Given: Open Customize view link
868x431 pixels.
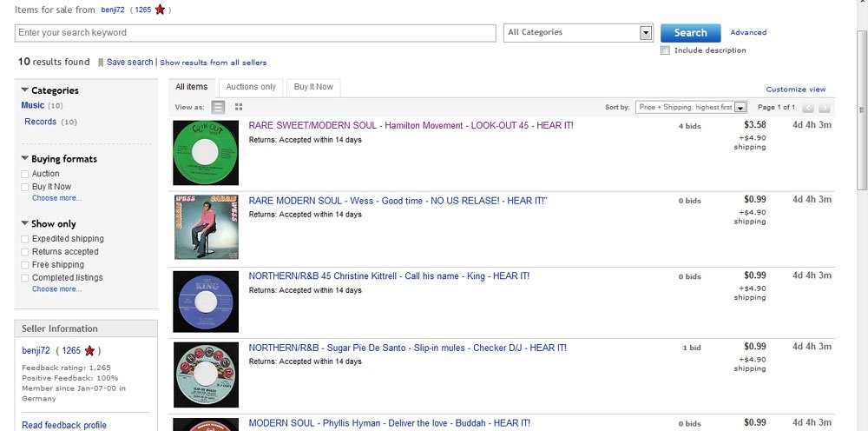Looking at the screenshot, I should pos(795,90).
